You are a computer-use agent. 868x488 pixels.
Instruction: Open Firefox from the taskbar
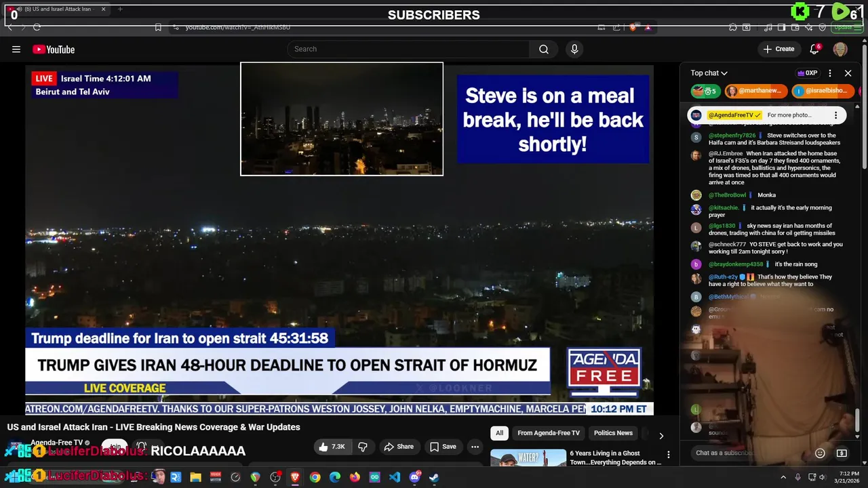click(x=355, y=477)
